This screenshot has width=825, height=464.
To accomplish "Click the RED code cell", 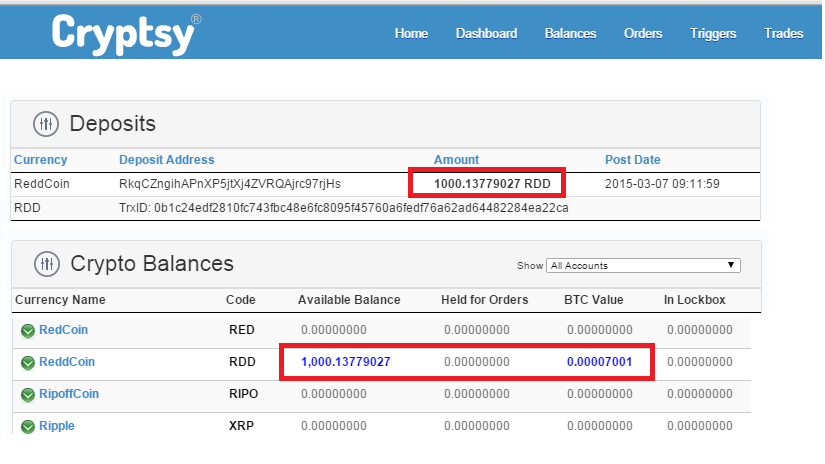I will point(242,330).
